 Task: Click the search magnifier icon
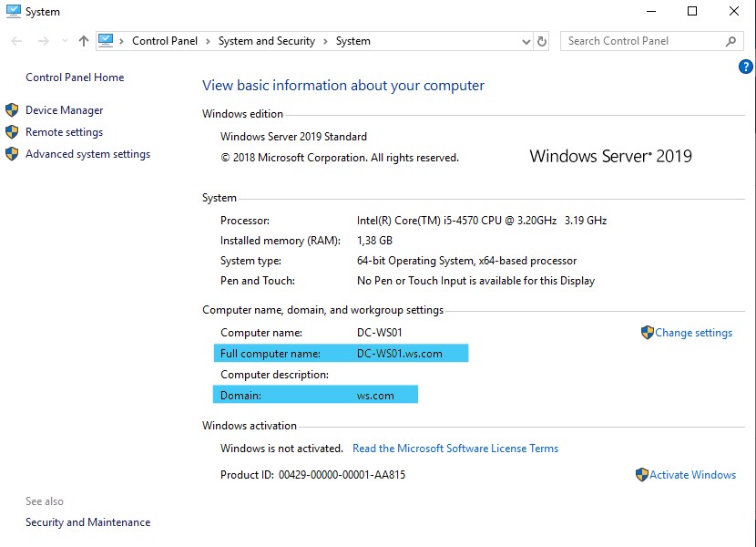coord(730,42)
